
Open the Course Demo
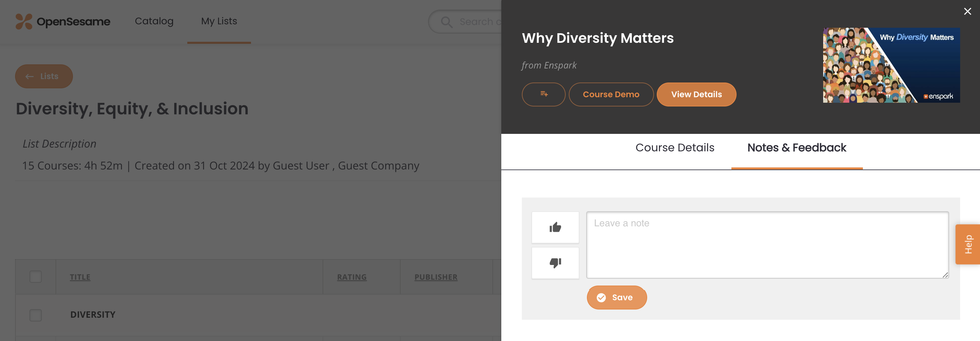611,94
